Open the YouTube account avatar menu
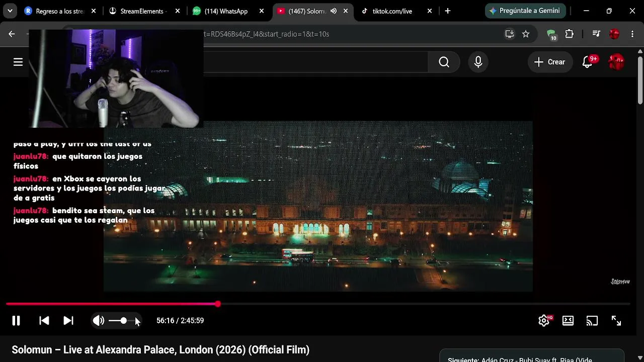The width and height of the screenshot is (644, 362). click(616, 62)
